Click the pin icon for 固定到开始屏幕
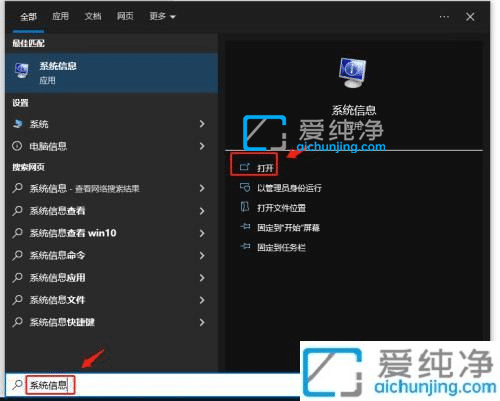 click(x=245, y=227)
